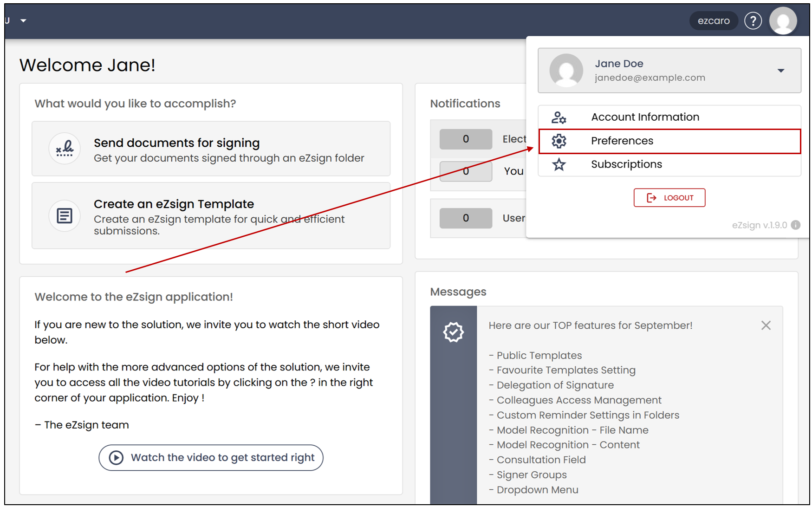Open the top-left menu dropdown arrow

[x=23, y=21]
